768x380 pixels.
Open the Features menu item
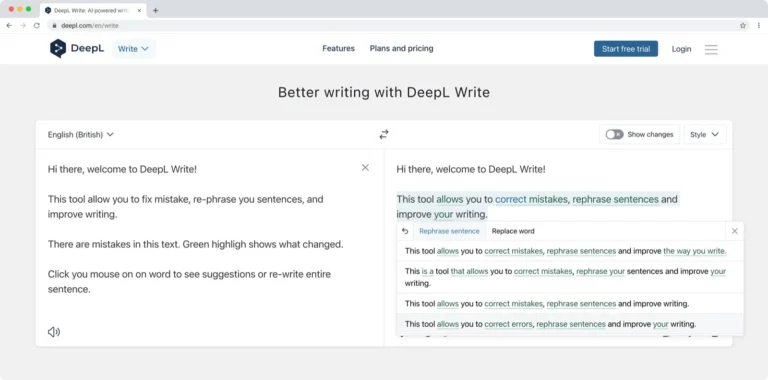point(338,48)
